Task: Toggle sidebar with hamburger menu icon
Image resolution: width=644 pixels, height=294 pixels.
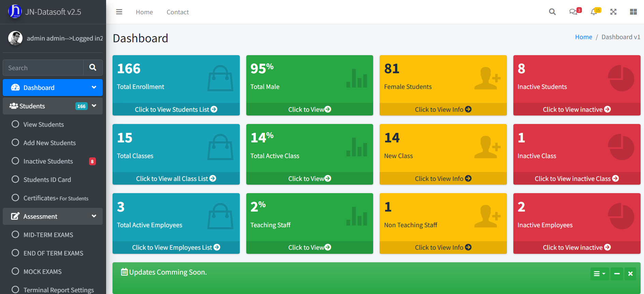Action: (119, 12)
